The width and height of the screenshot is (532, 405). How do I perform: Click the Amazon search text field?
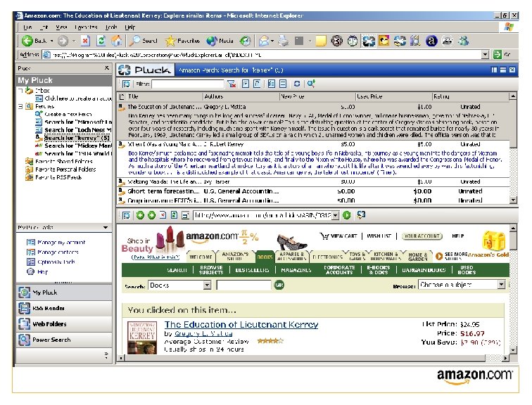point(243,285)
